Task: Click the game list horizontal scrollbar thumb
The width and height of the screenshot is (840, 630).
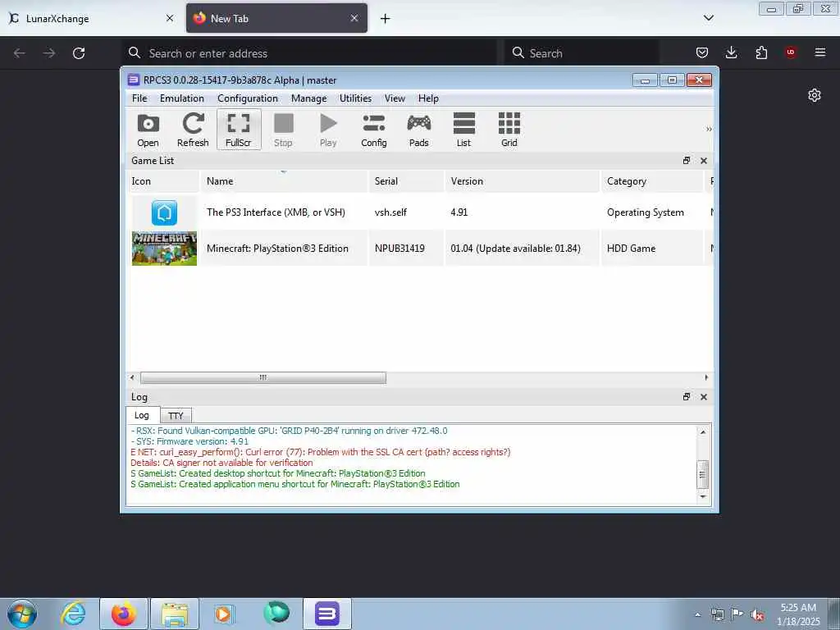Action: pos(263,377)
